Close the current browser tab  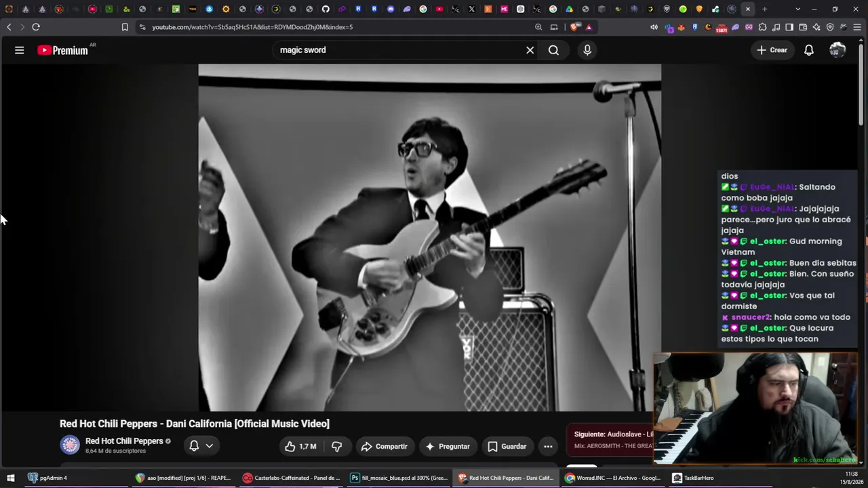click(747, 9)
